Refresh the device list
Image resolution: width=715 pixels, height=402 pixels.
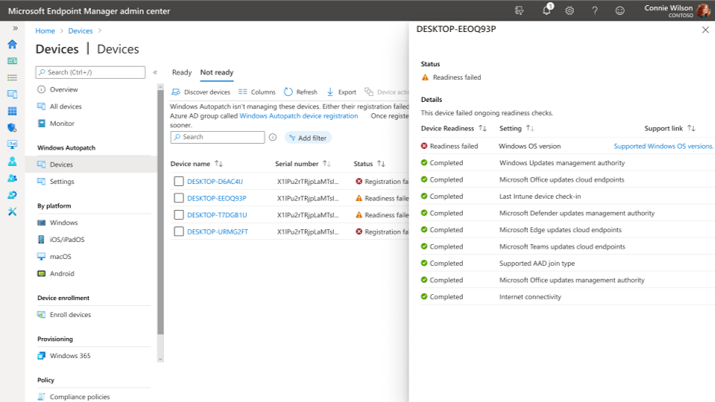(301, 92)
